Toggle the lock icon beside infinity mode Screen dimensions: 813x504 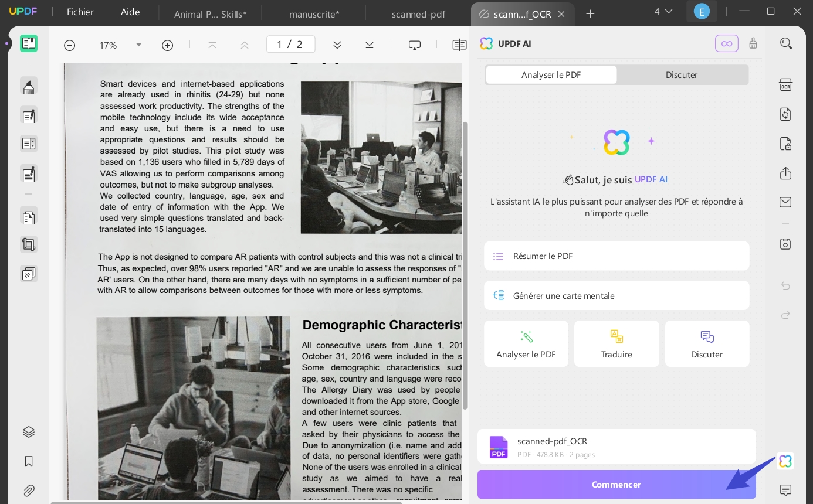tap(753, 43)
